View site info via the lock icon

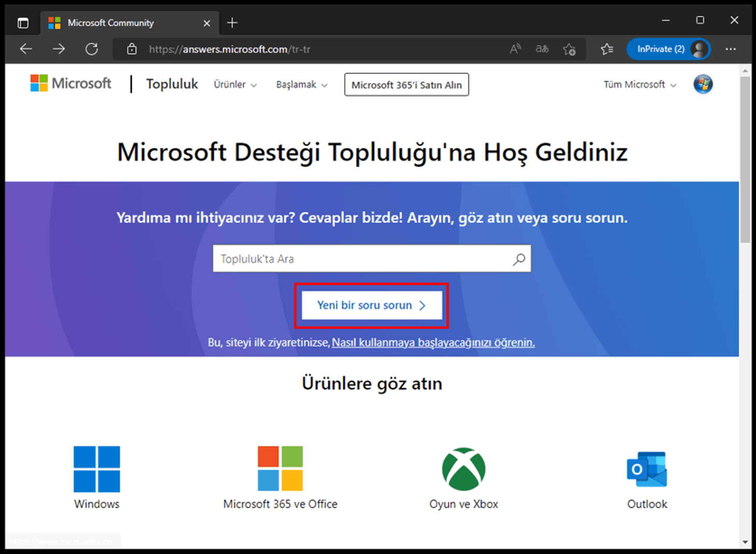click(132, 49)
